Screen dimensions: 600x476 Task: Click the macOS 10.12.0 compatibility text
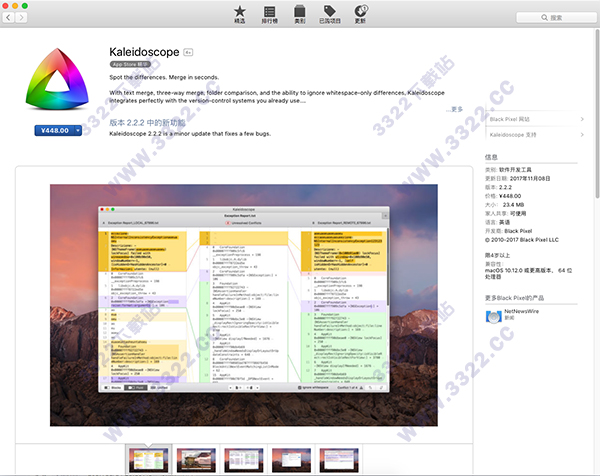tap(528, 273)
